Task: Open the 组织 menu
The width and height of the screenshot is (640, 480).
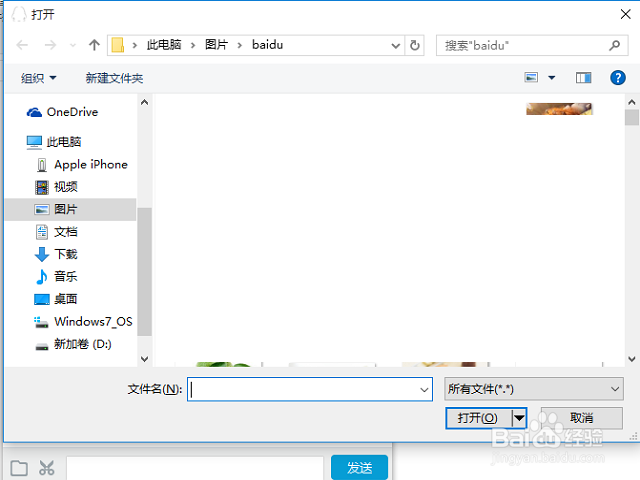Action: click(39, 78)
